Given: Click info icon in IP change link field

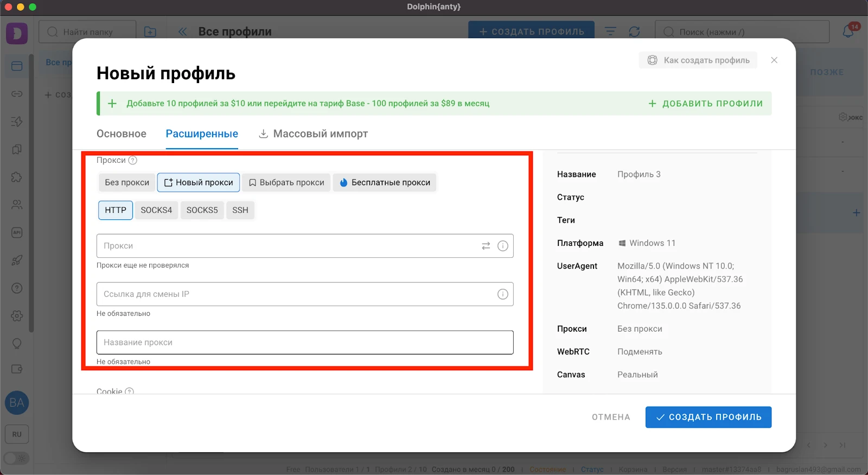Looking at the screenshot, I should coord(503,294).
